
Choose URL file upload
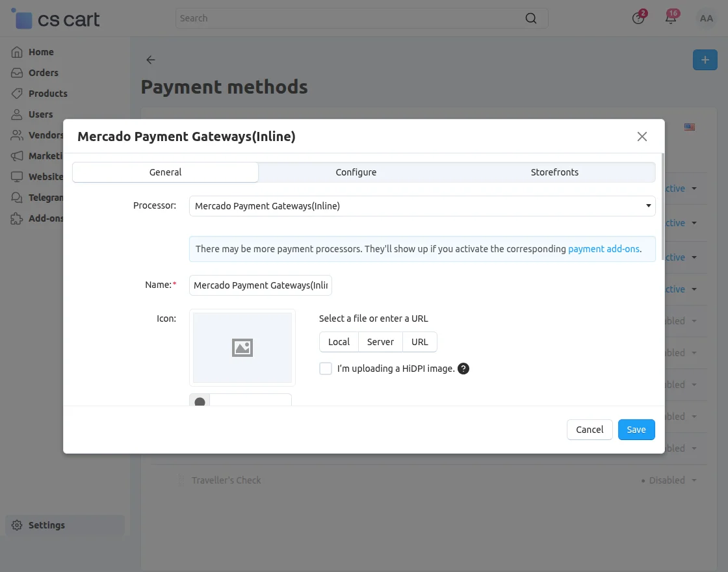[420, 342]
